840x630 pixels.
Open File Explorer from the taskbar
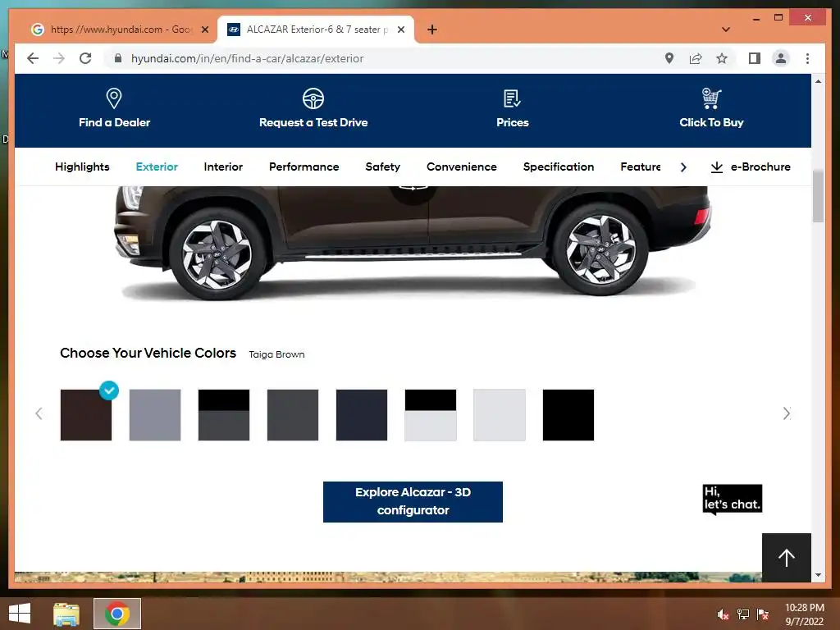tap(66, 614)
